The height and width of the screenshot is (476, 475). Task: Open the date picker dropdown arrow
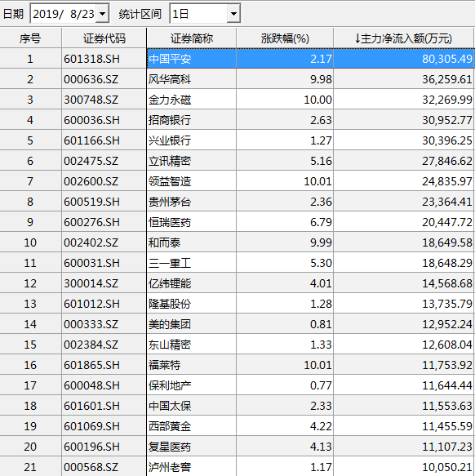tap(103, 14)
